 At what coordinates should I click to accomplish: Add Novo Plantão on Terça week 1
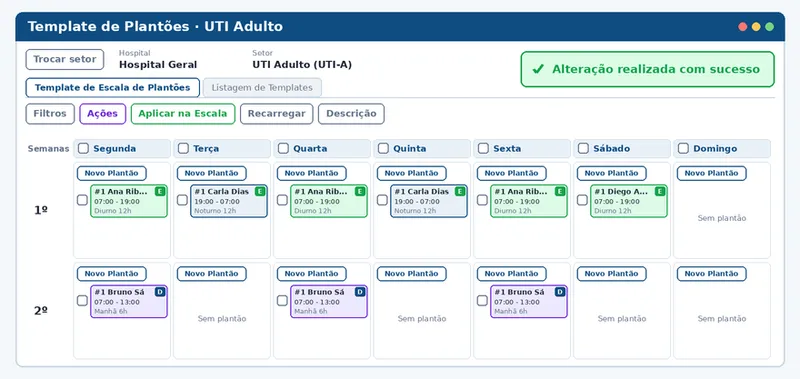(212, 173)
